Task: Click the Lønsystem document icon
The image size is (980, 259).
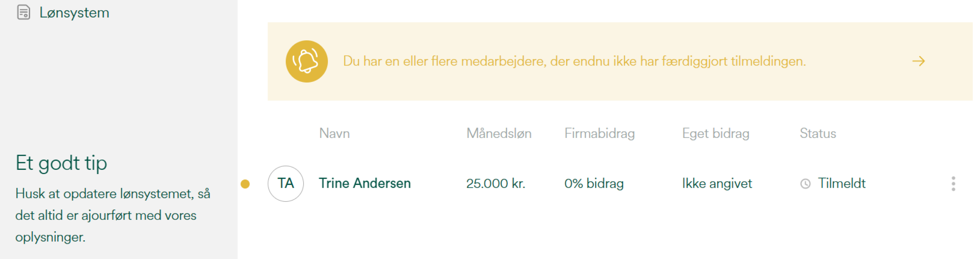Action: click(x=24, y=12)
